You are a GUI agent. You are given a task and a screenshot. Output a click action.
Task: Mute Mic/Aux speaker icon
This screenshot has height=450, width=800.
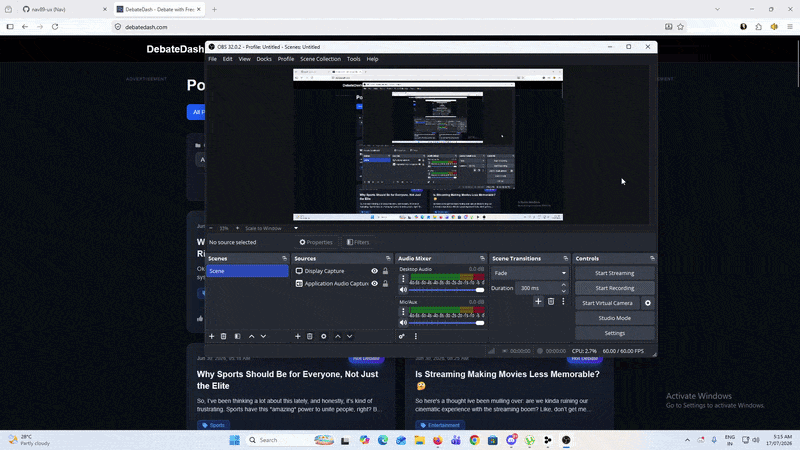click(403, 322)
